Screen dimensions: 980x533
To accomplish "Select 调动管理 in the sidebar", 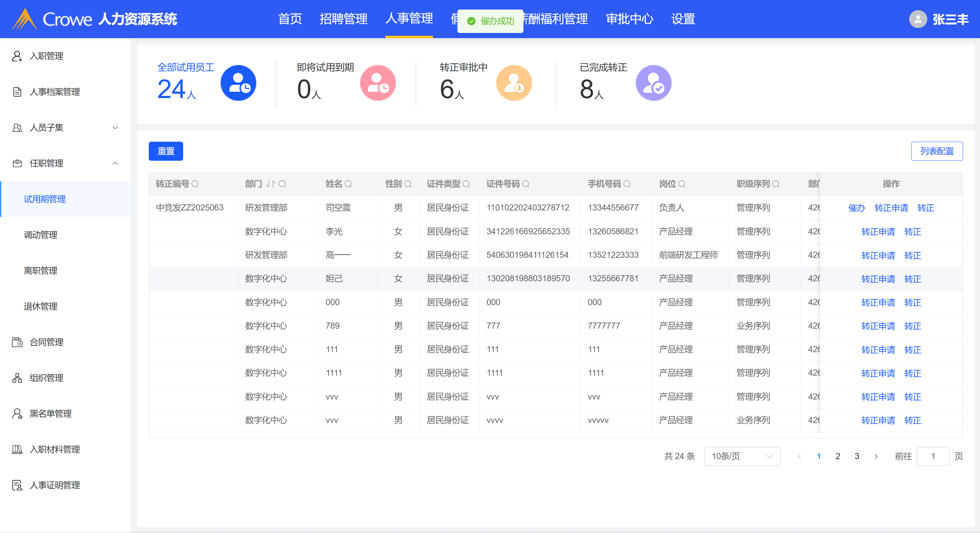I will point(40,235).
